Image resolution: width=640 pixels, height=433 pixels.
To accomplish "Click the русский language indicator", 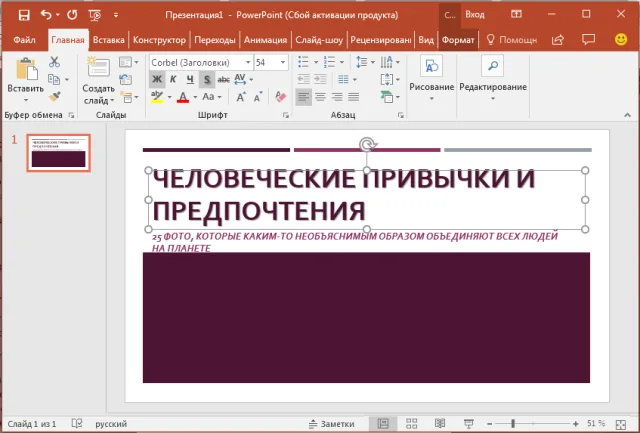I will click(x=111, y=424).
